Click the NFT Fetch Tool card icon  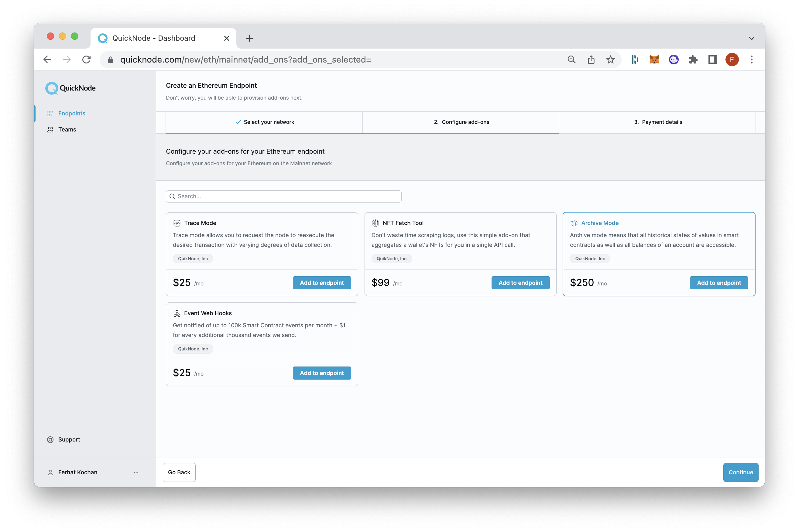coord(375,223)
